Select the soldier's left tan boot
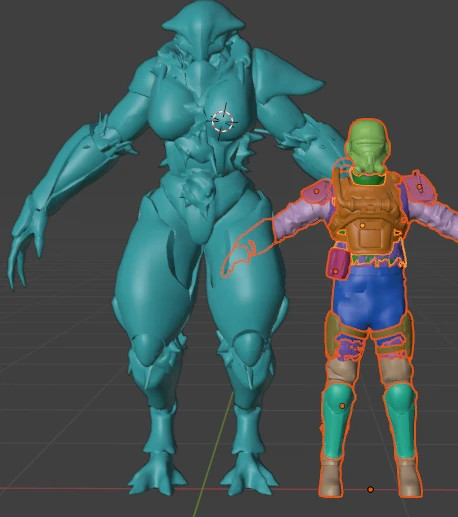Image resolution: width=458 pixels, height=517 pixels. (331, 477)
